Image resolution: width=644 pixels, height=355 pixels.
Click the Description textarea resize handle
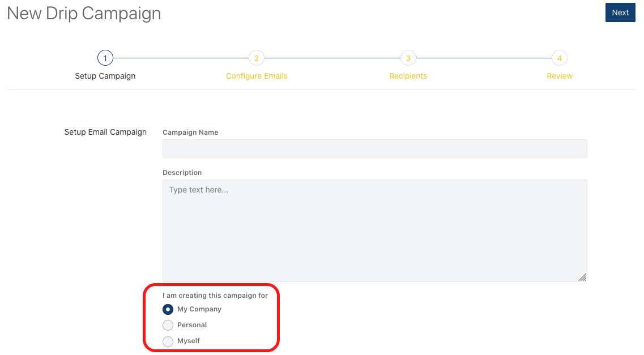click(x=582, y=277)
